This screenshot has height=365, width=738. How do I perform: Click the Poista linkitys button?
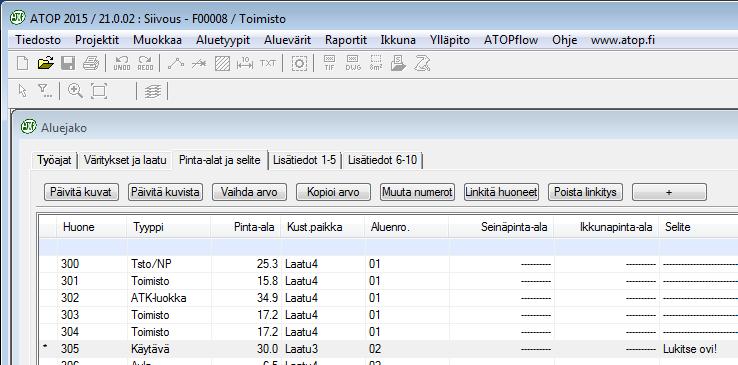point(585,192)
